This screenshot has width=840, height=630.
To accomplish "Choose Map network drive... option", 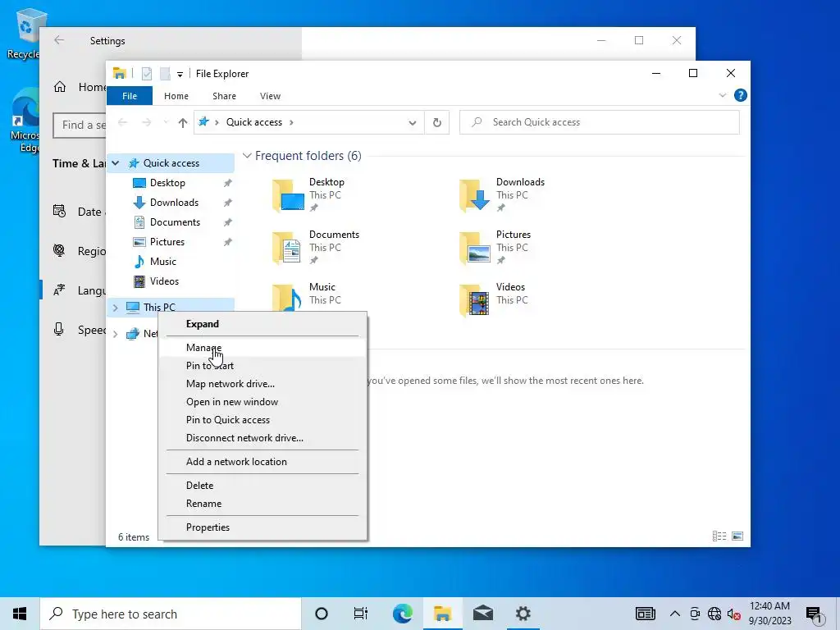I will click(262, 384).
